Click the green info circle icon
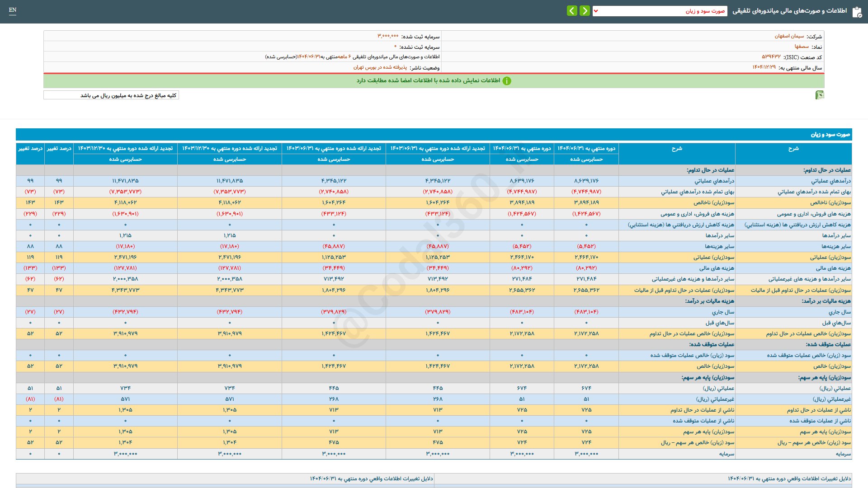This screenshot has height=488, width=868. tap(507, 81)
